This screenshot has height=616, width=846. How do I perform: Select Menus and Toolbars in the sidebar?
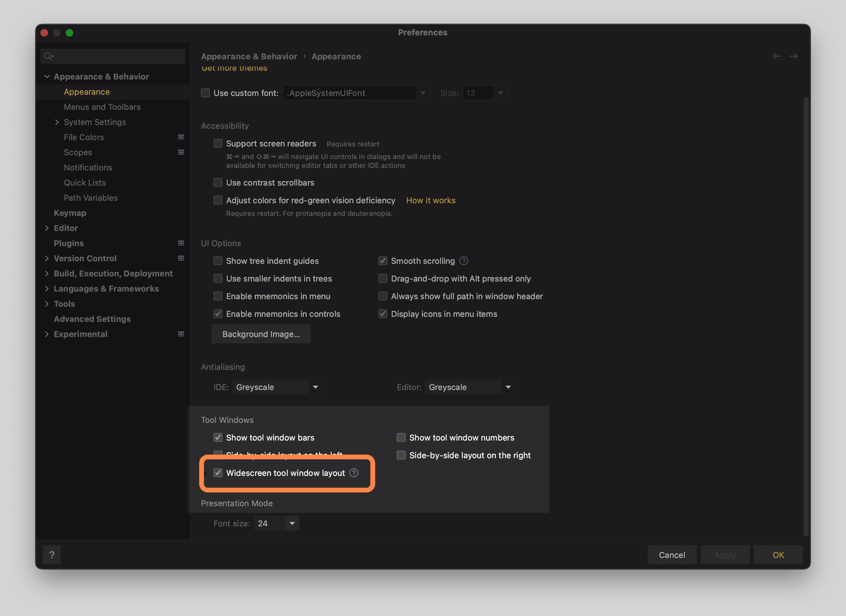click(102, 107)
